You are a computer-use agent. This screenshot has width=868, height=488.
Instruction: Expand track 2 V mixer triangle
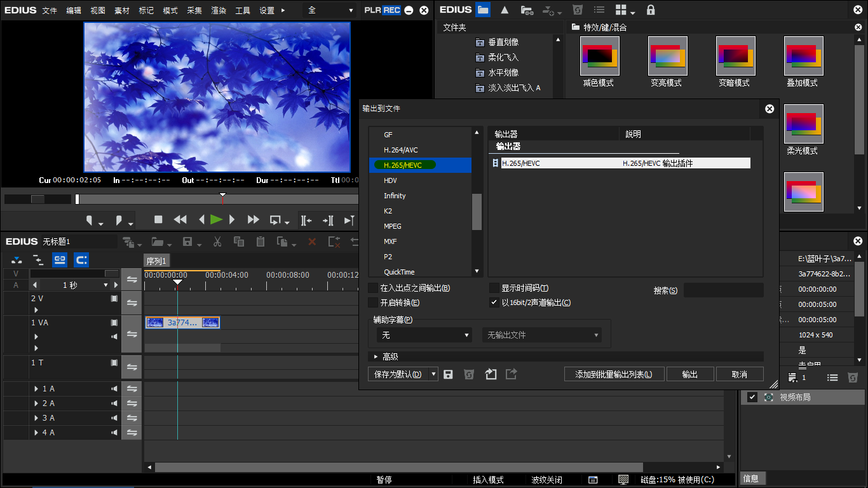pyautogui.click(x=36, y=310)
